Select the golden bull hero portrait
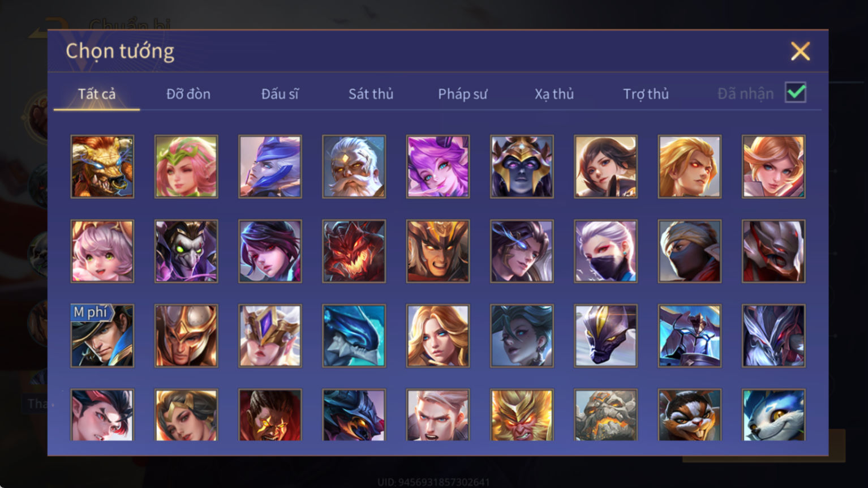868x488 pixels. (x=102, y=166)
